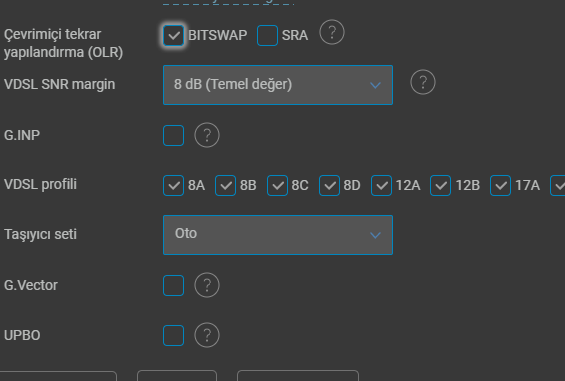Screen dimensions: 565x381
Task: Click chevron arrow of Oto dropdown
Action: (375, 235)
